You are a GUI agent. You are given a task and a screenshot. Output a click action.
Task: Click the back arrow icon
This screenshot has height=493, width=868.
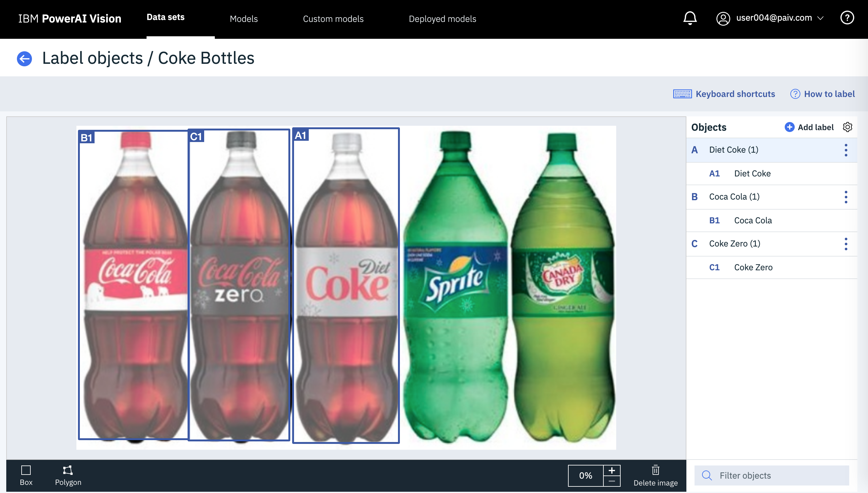point(24,58)
